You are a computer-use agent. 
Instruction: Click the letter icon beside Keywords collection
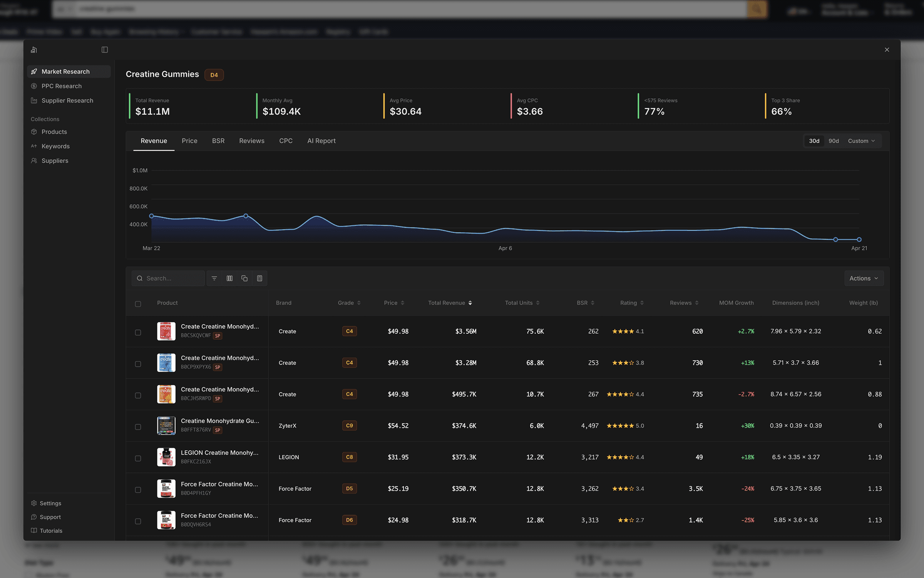click(x=34, y=146)
